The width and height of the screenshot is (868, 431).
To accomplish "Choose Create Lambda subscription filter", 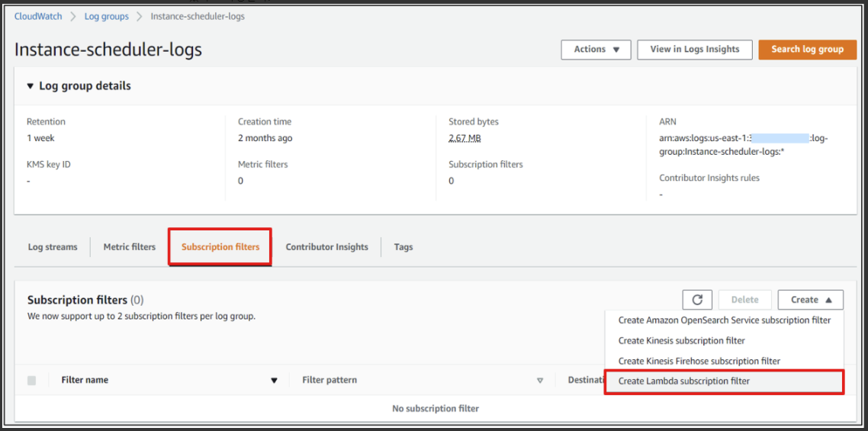I will (x=724, y=381).
